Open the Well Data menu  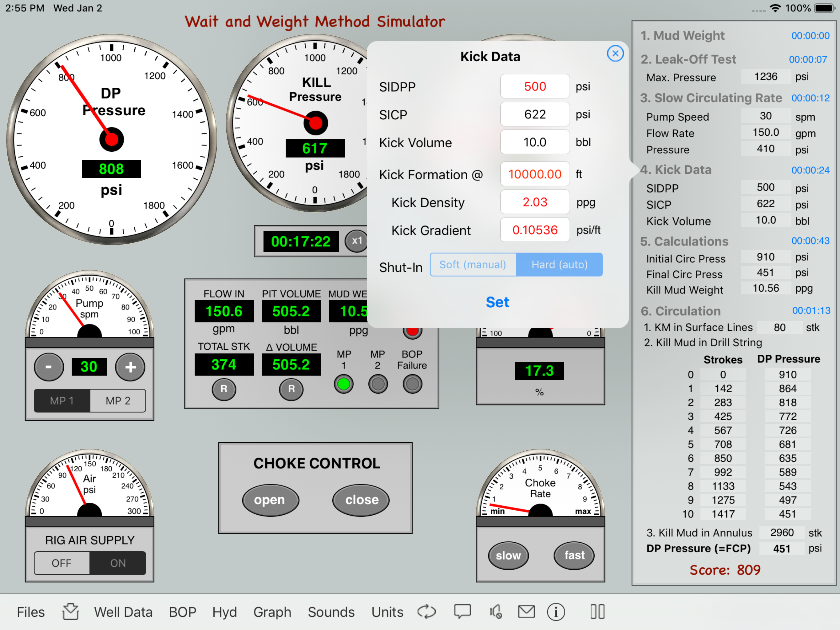[x=123, y=612]
